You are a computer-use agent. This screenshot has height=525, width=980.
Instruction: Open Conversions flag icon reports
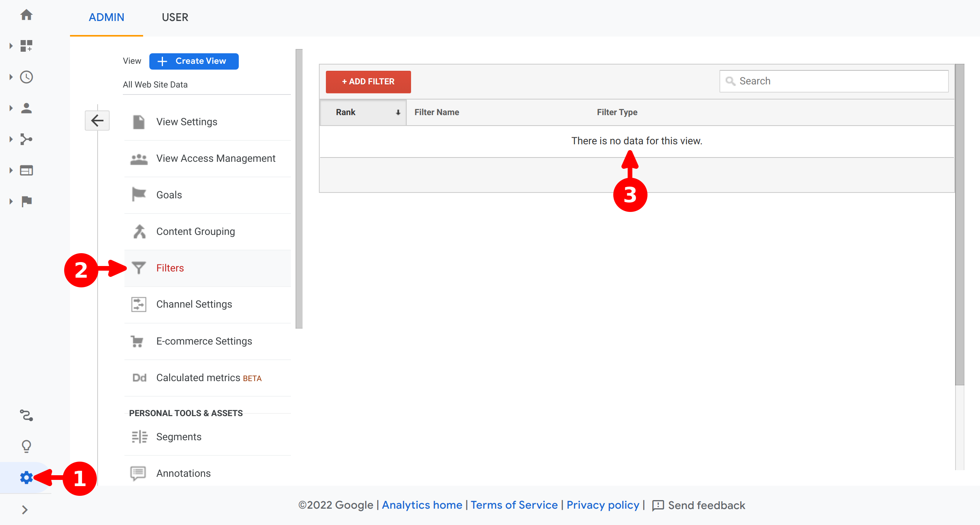(x=26, y=201)
